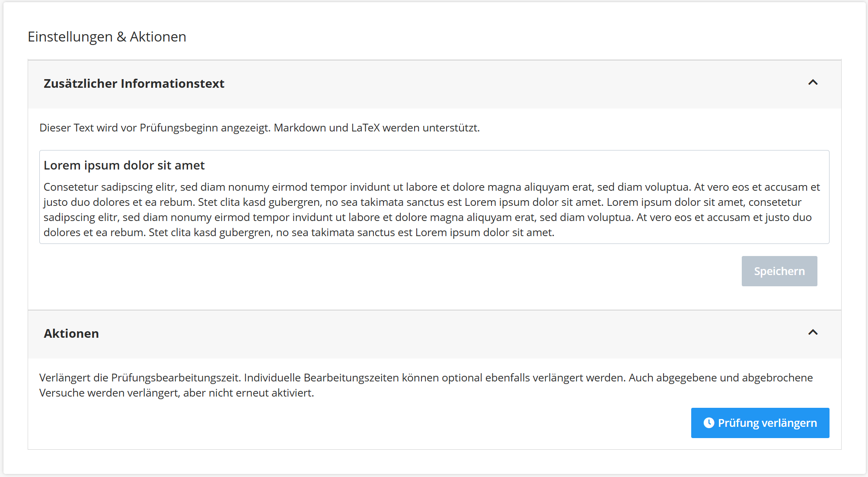Collapse the "Zusätzlicher Informationstext" section via its chevron
This screenshot has height=477, width=868.
pyautogui.click(x=813, y=83)
